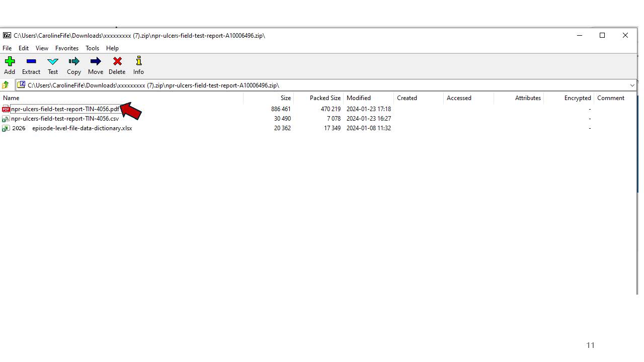Open the File menu
644x362 pixels.
tap(7, 48)
